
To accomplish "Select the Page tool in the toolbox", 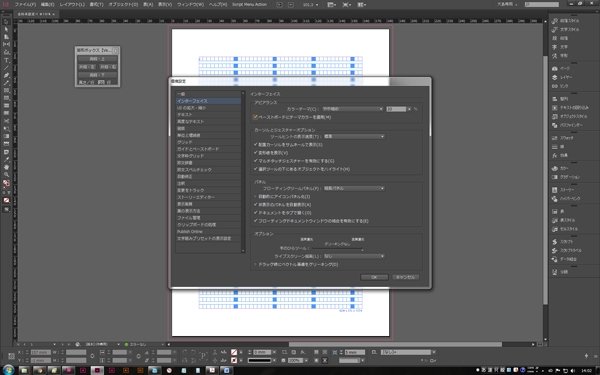I will (x=6, y=37).
